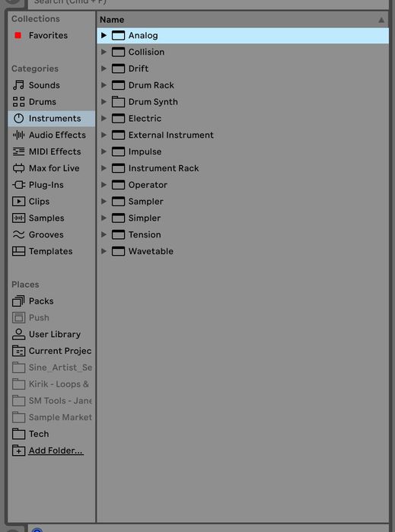Click the Sounds music-note icon

point(19,85)
